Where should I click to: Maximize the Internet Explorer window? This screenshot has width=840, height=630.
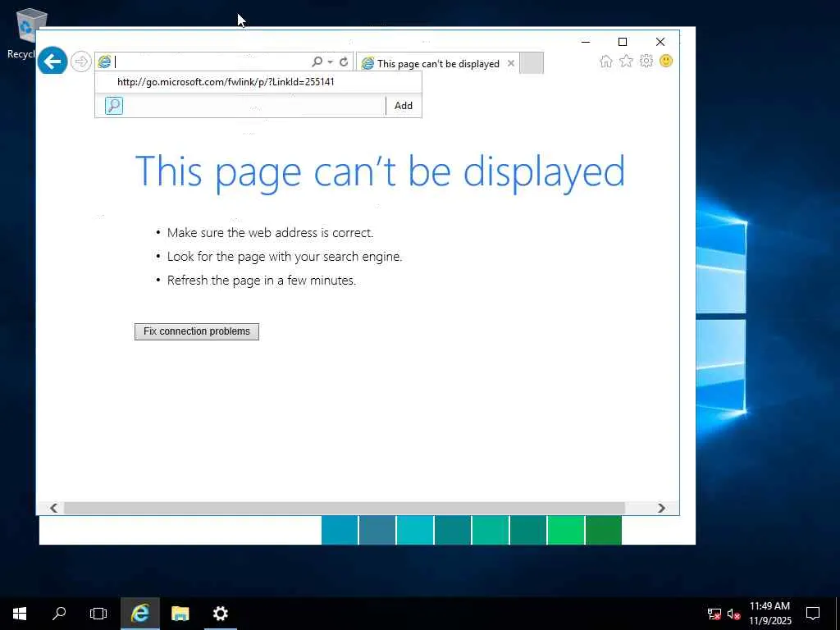coord(623,42)
